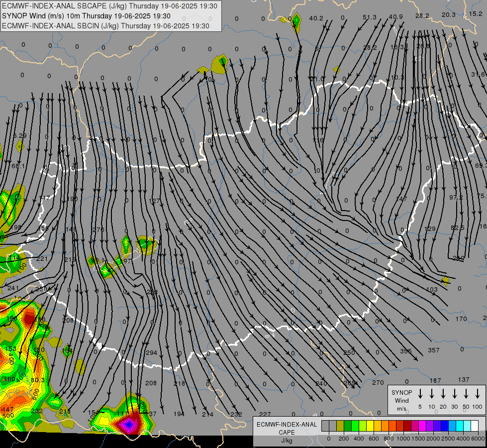Click the dark red CAPE core on left edge
The image size is (487, 448).
(x=28, y=319)
